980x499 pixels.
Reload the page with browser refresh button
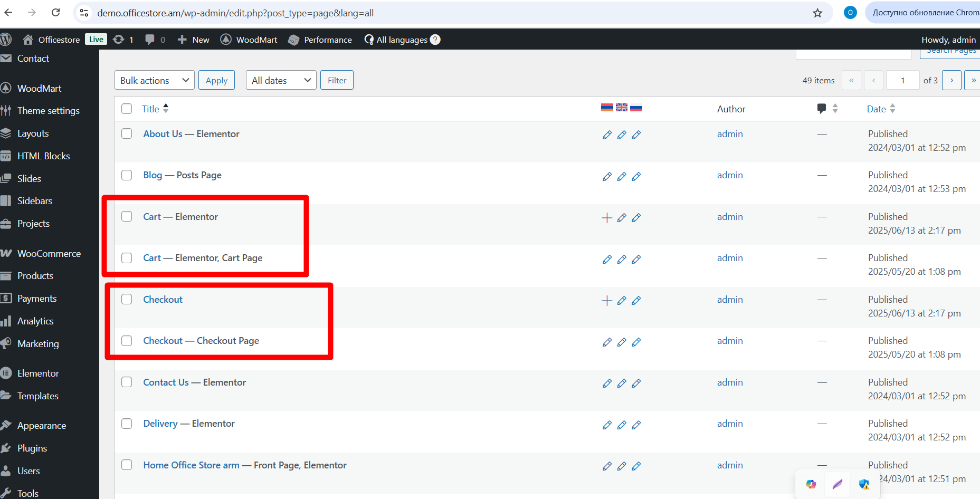coord(55,13)
